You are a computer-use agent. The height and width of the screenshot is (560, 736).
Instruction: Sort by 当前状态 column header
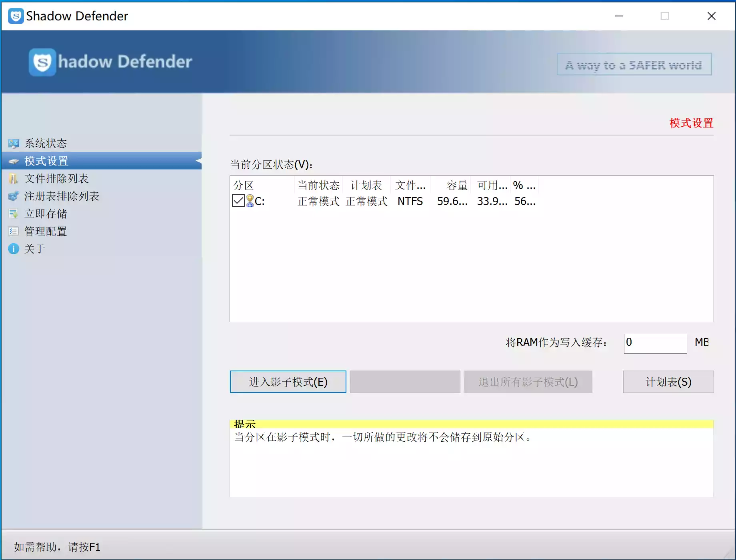tap(318, 185)
